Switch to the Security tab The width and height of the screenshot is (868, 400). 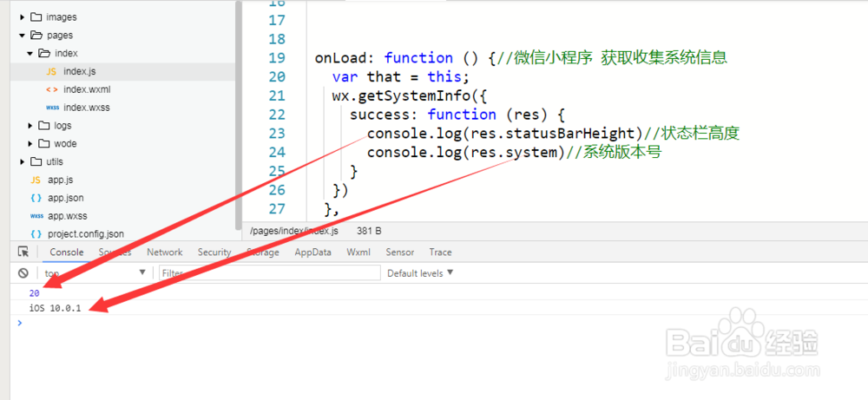click(x=214, y=252)
